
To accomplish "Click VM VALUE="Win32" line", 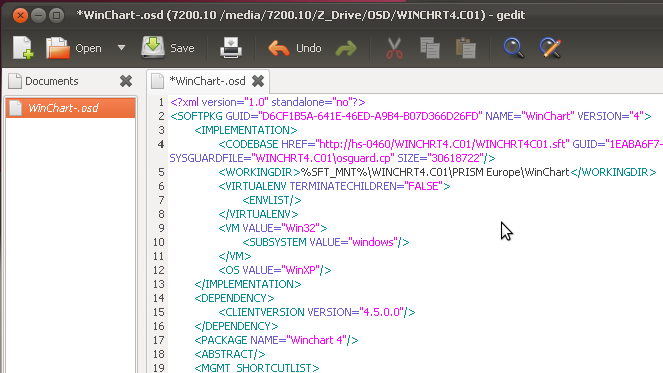I will pos(273,228).
